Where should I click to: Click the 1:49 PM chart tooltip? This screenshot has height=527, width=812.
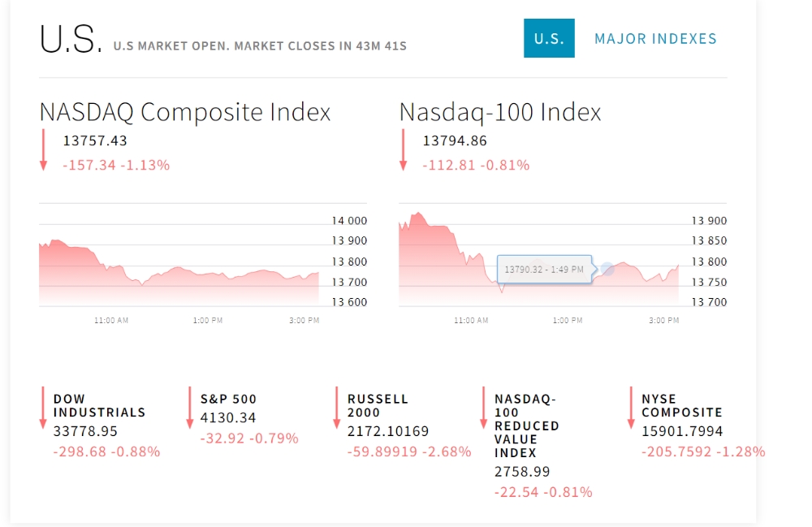click(x=543, y=269)
